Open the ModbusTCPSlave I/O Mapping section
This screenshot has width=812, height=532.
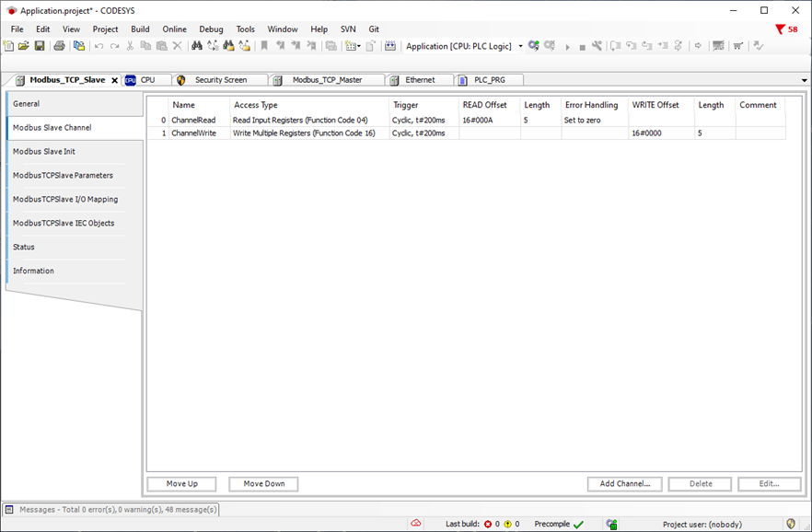(65, 200)
